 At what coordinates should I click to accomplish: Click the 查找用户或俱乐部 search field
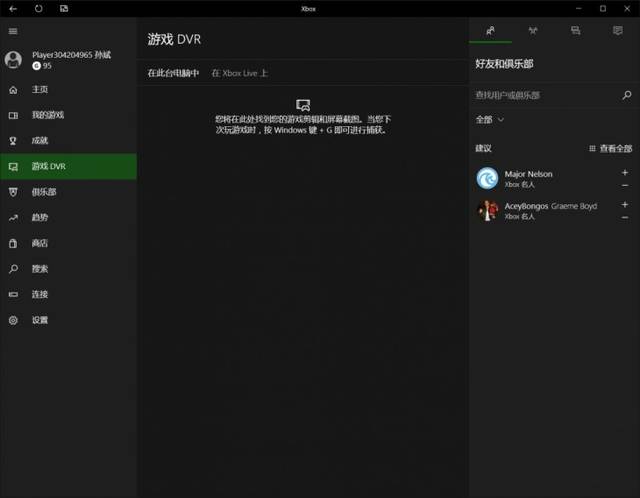coord(545,96)
